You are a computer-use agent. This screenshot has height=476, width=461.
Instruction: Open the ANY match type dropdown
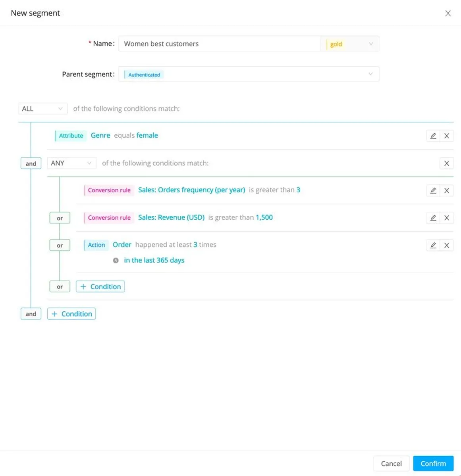coord(71,163)
